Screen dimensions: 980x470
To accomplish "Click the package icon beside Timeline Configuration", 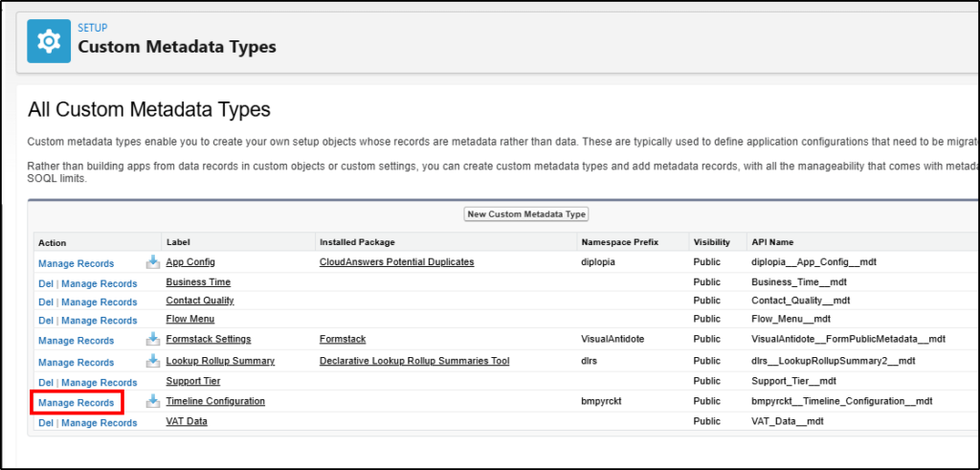I will (153, 402).
